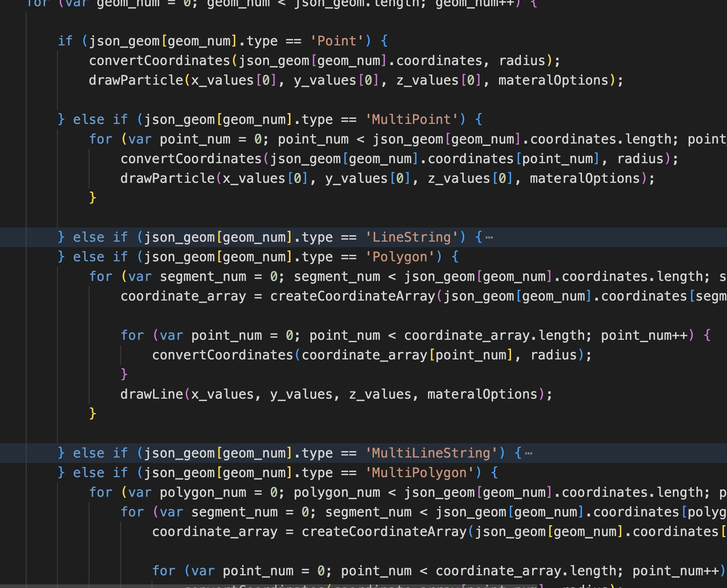Click the 'MultiPolygon' string literal

(x=419, y=473)
